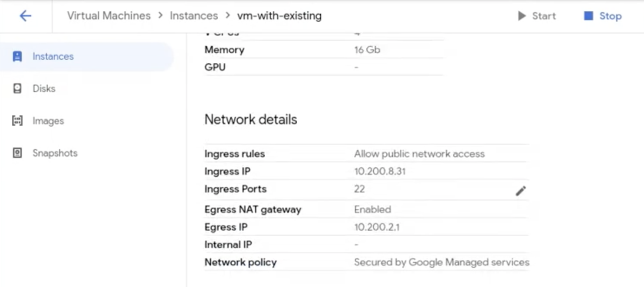Open the Snapshots section
644x287 pixels.
pos(55,153)
